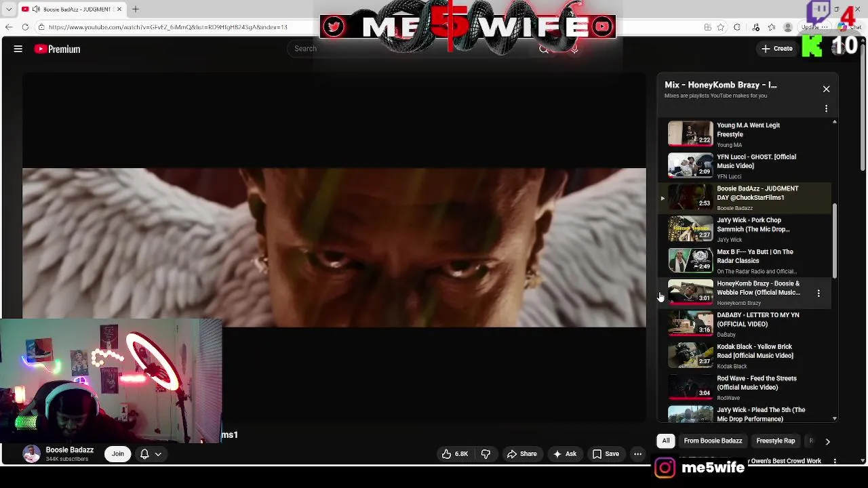Open Max B On The Radar Classics video
The width and height of the screenshot is (868, 488).
[745, 261]
